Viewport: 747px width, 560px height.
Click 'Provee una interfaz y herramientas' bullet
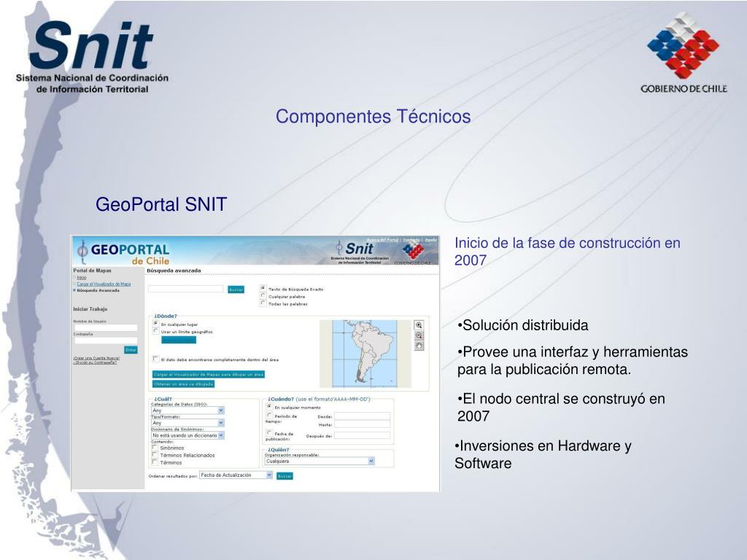573,360
